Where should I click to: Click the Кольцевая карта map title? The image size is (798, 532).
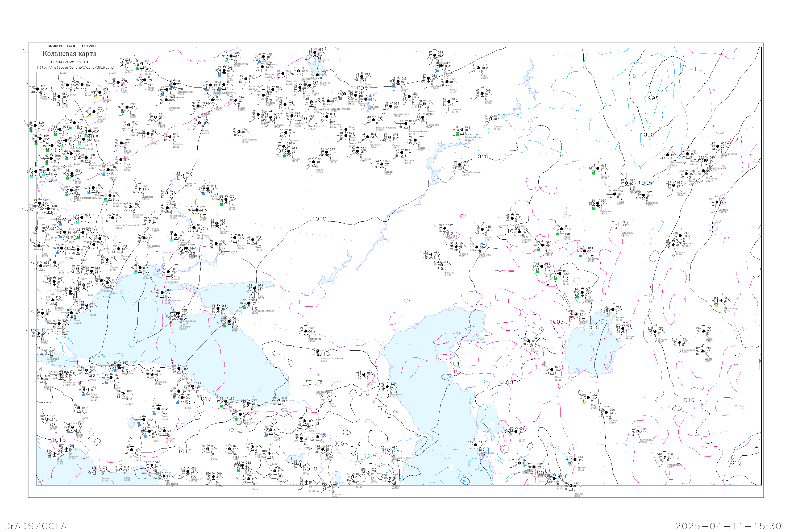tap(69, 54)
